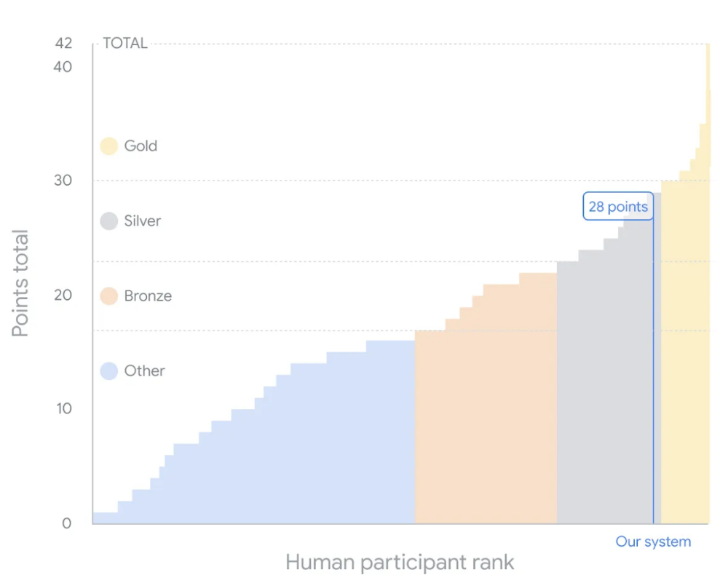Click the Other legend text
The image size is (728, 586).
point(144,371)
